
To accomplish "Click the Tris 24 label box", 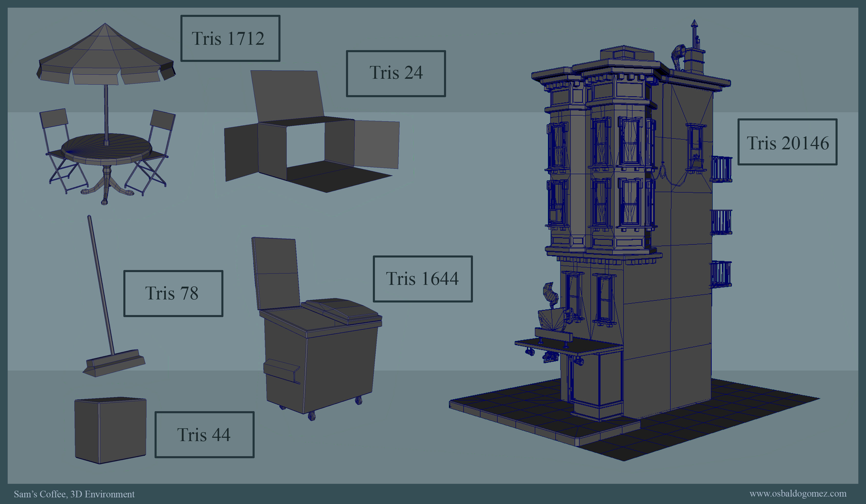I will click(x=396, y=73).
